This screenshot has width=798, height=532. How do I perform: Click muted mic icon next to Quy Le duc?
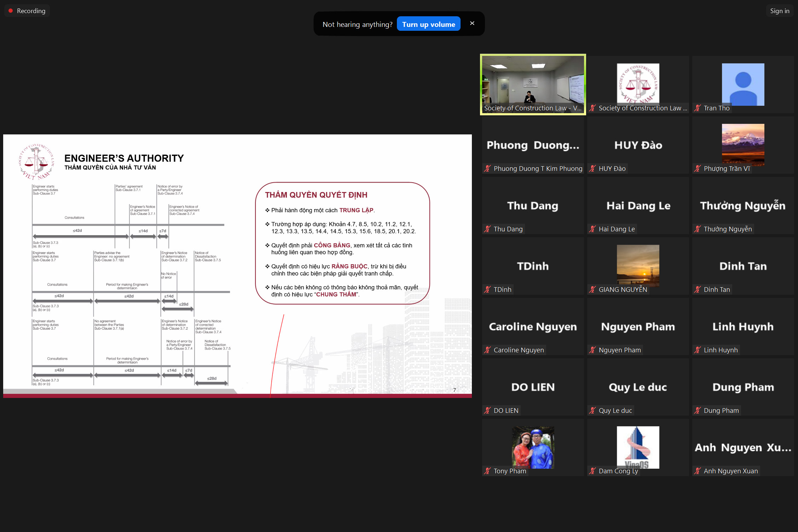click(x=592, y=411)
